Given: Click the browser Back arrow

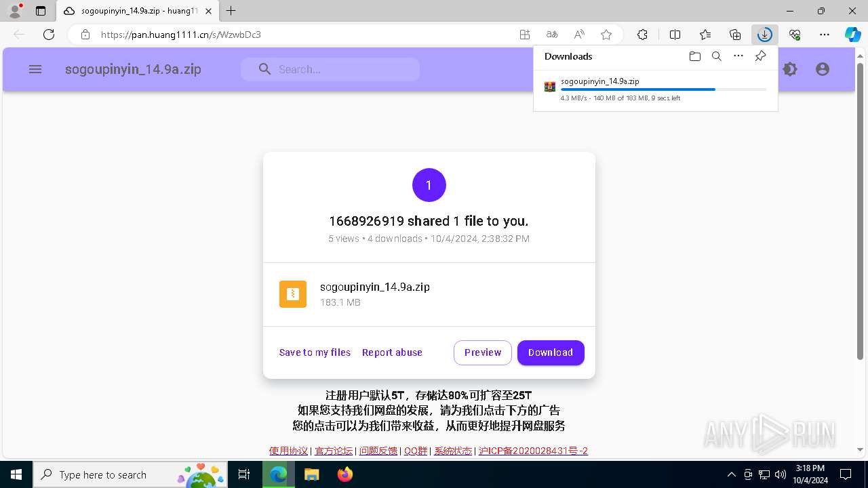Looking at the screenshot, I should point(19,35).
